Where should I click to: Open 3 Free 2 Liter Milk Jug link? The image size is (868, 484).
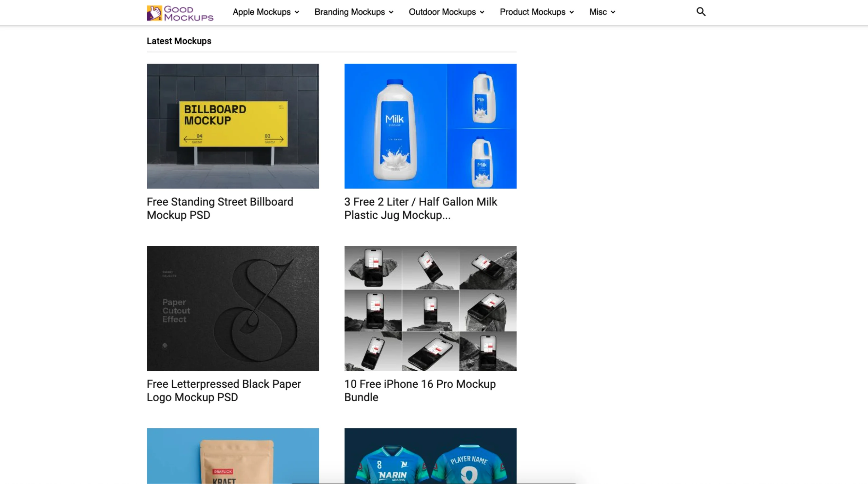421,208
